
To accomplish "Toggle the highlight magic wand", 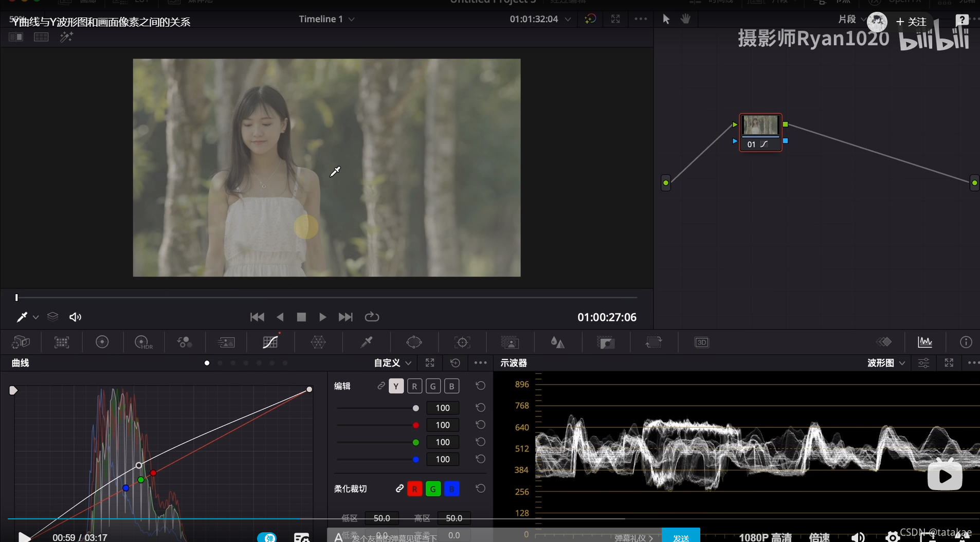I will point(66,37).
